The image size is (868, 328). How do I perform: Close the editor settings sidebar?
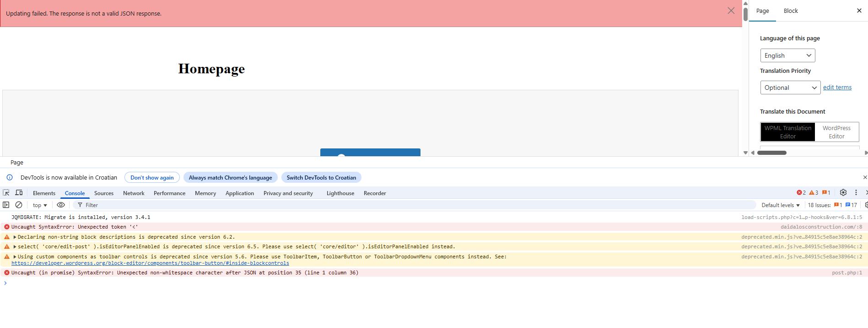(x=859, y=11)
